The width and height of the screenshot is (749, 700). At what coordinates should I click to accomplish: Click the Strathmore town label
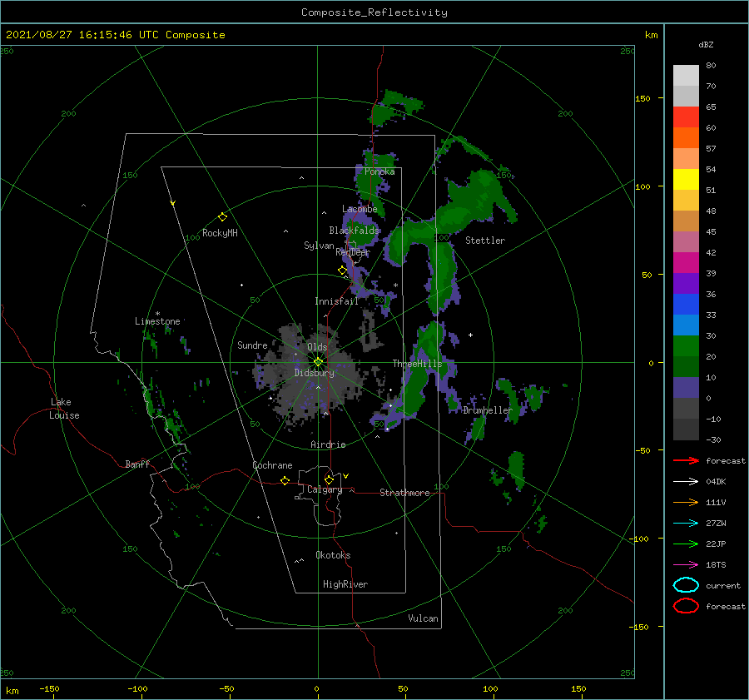click(x=404, y=493)
